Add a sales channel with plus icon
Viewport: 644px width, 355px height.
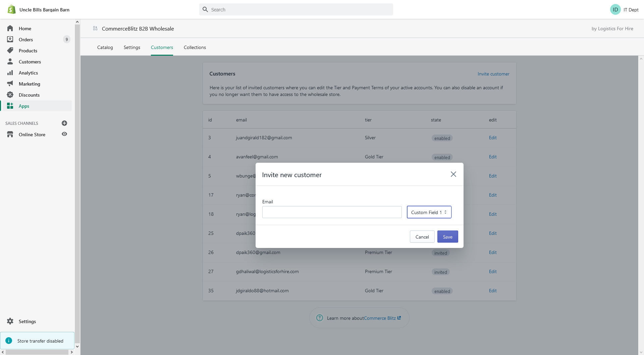click(64, 123)
